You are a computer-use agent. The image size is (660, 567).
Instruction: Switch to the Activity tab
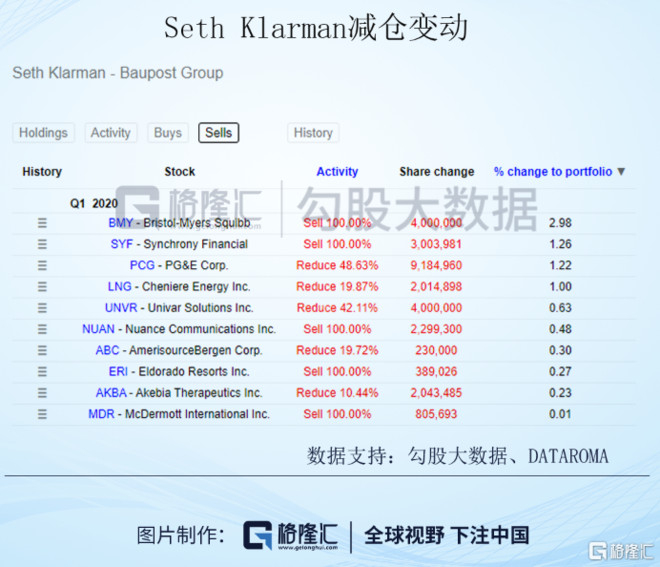111,133
